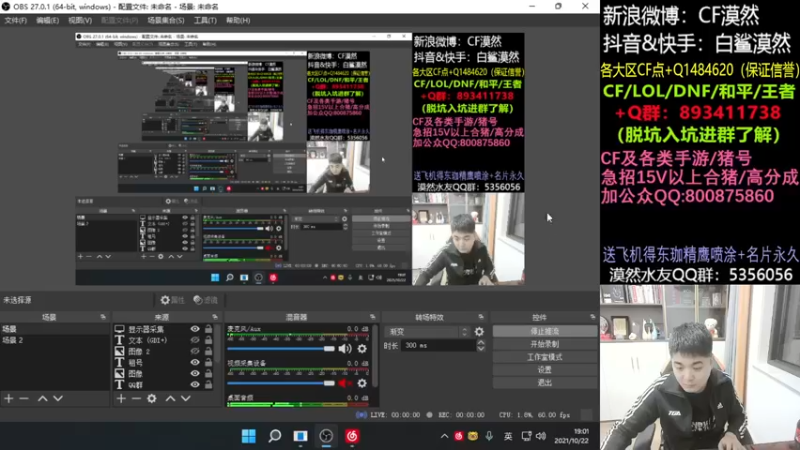Screen dimensions: 800x450
Task: Click the 300 ms duration field
Action: click(439, 345)
